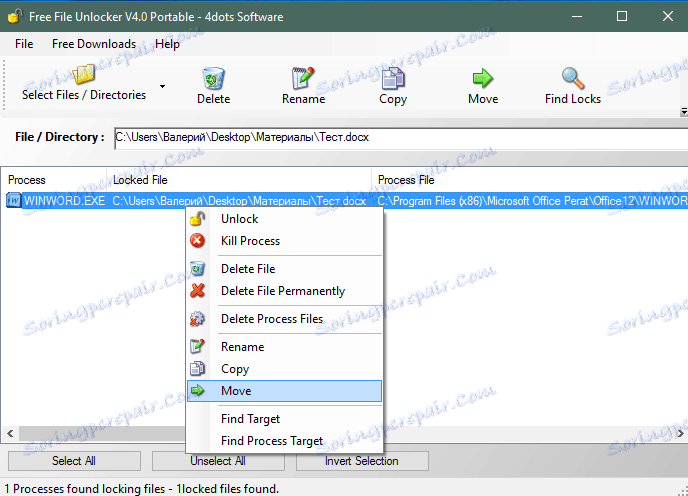Viewport: 688px width, 496px height.
Task: Click the Program Files process path cell
Action: pyautogui.click(x=532, y=201)
